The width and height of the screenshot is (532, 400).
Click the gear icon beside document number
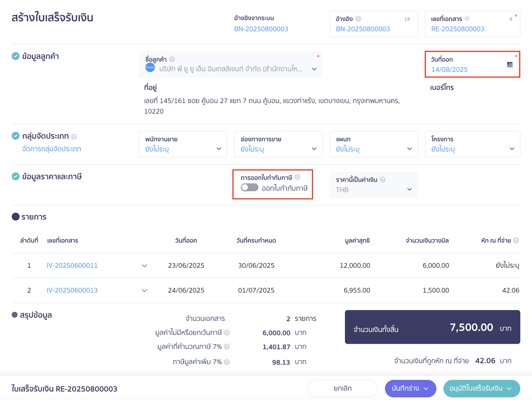(x=467, y=19)
